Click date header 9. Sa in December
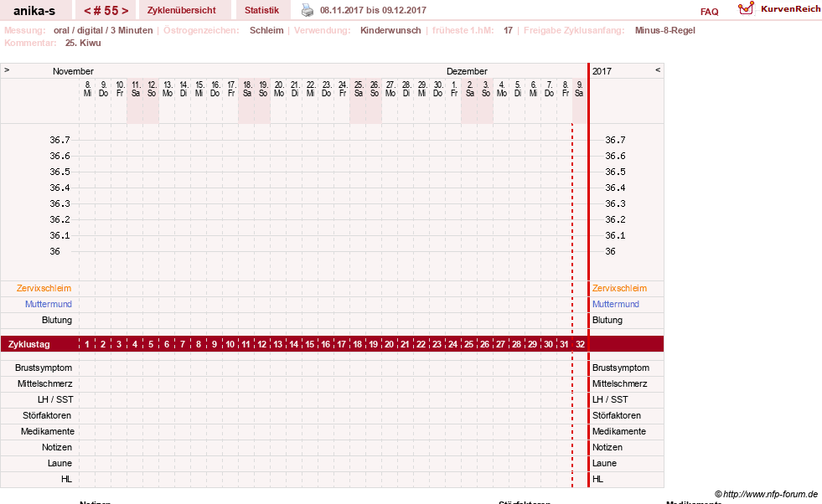The width and height of the screenshot is (822, 504). click(x=579, y=89)
